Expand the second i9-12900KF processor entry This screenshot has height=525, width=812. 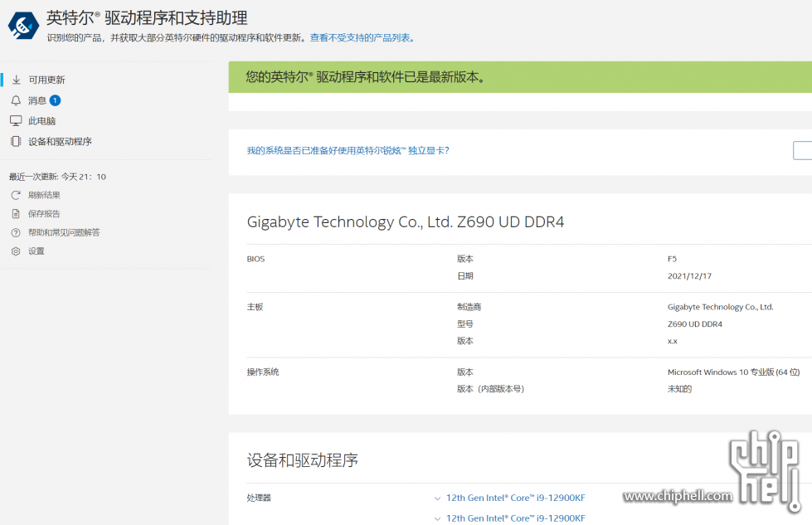point(438,518)
